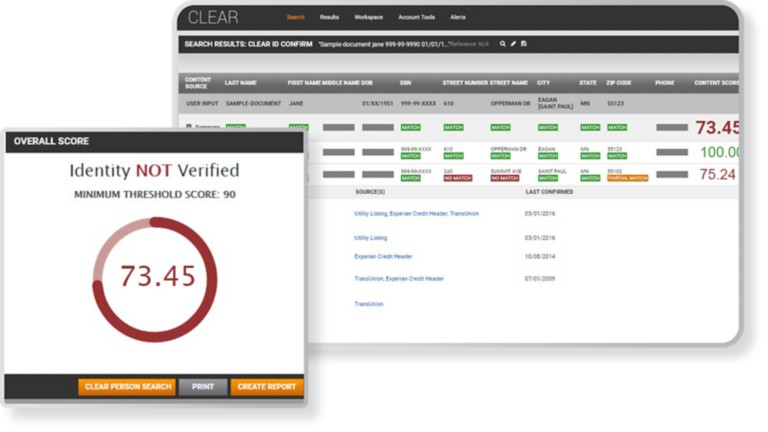768x432 pixels.
Task: Click 'MINIMUM THRESHOLD SCORE: 90' text
Action: tap(155, 194)
